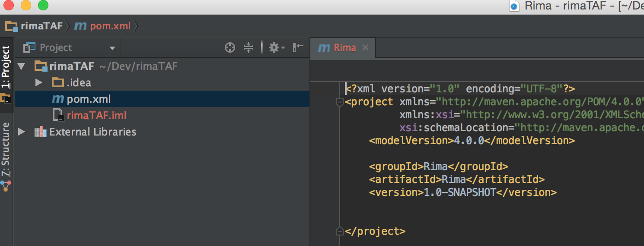Hide the Project tool window panel
The width and height of the screenshot is (644, 246).
pos(298,47)
